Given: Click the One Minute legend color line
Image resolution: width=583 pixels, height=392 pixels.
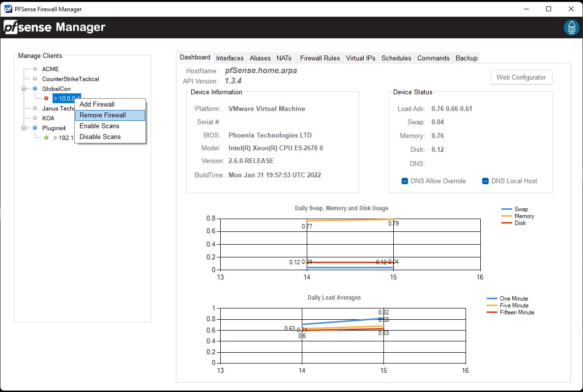Looking at the screenshot, I should click(x=492, y=298).
